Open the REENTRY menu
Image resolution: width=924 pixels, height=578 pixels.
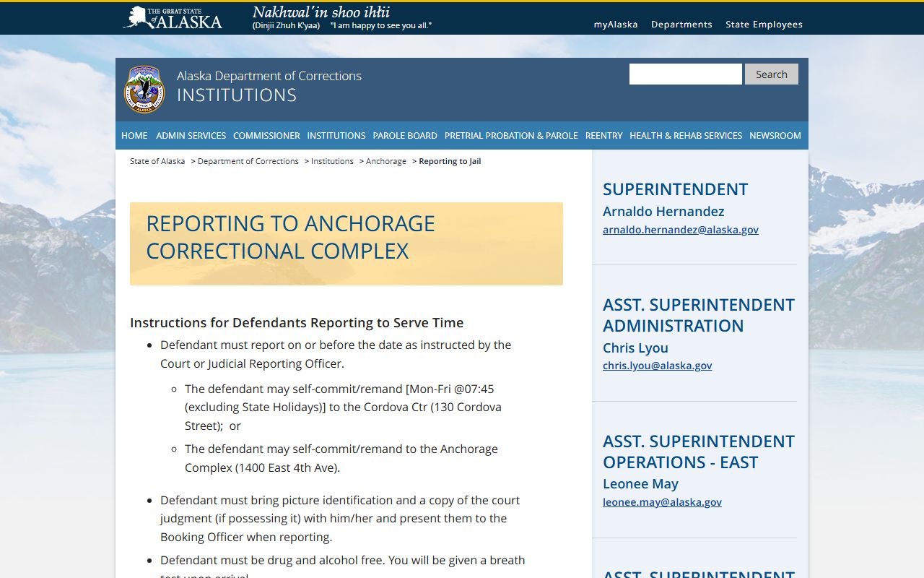[x=603, y=136]
